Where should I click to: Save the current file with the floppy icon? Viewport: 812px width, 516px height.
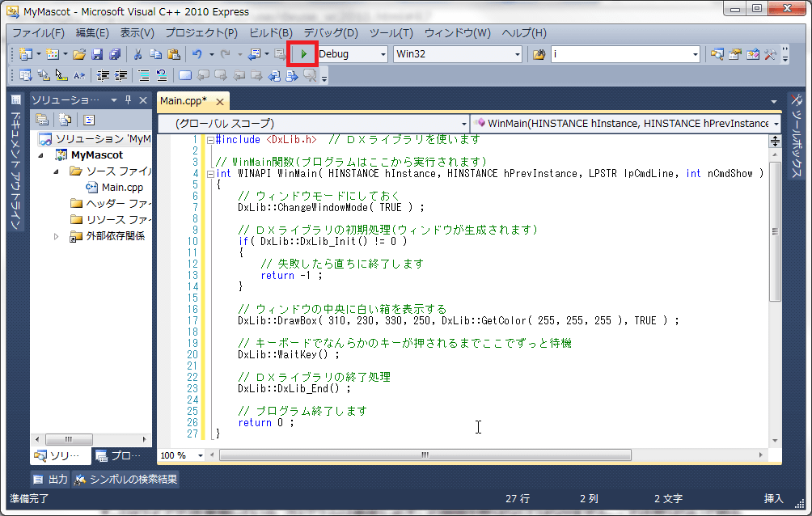(97, 54)
